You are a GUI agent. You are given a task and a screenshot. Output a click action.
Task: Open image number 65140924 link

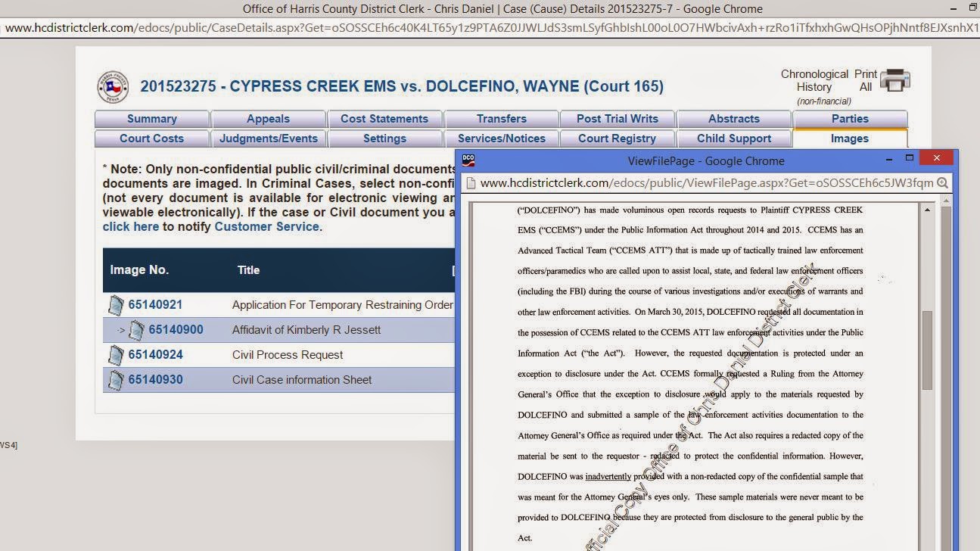[155, 355]
